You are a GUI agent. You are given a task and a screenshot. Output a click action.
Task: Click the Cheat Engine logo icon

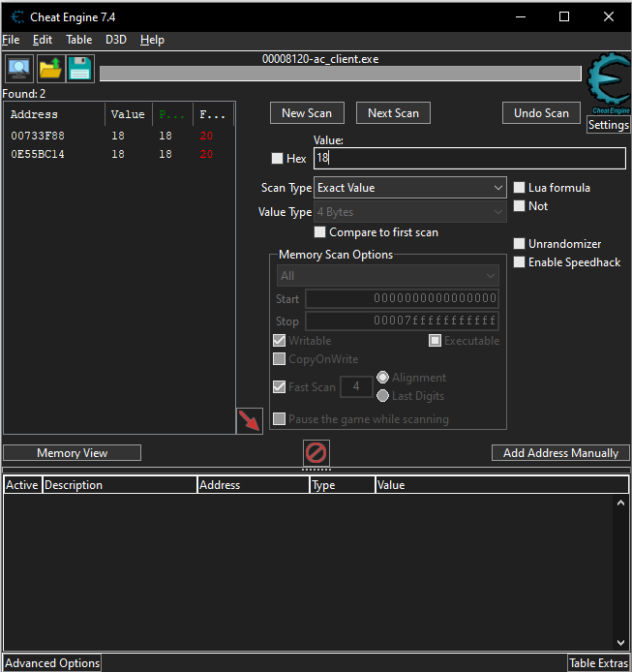609,83
